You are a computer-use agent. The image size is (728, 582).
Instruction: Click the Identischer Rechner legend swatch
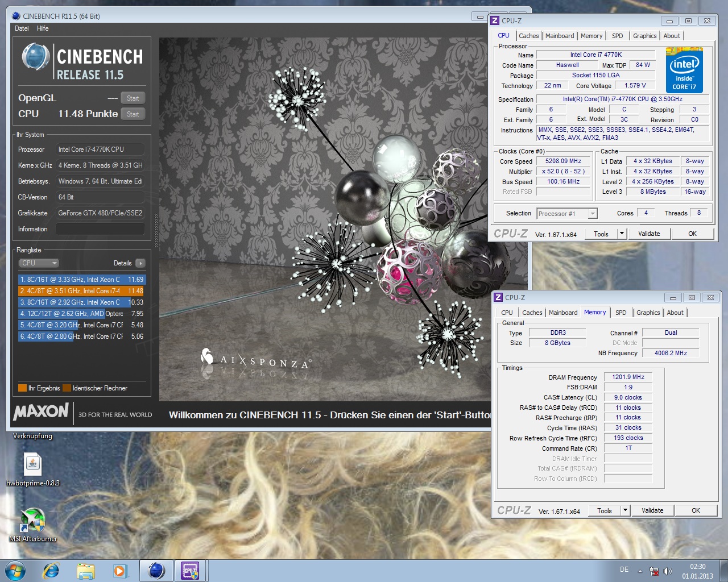point(67,388)
